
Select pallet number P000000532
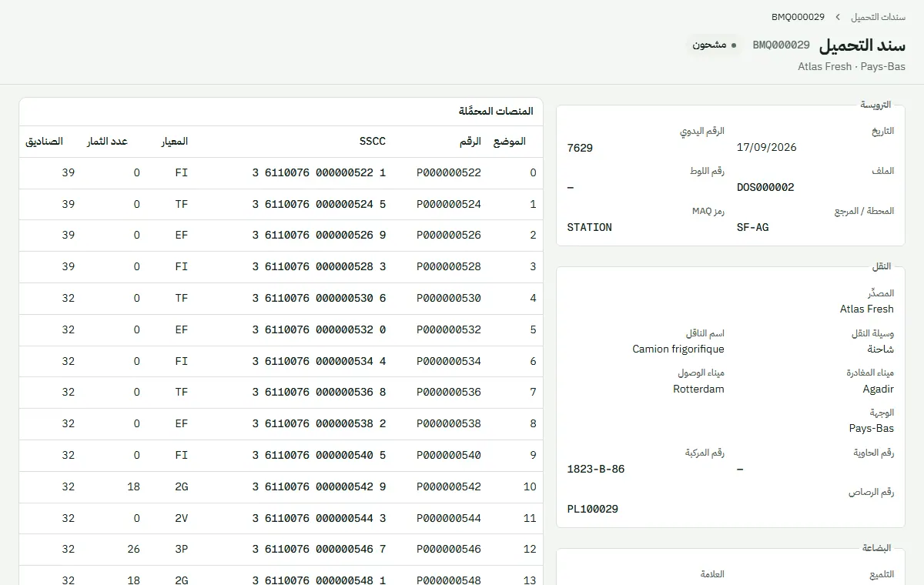point(449,330)
